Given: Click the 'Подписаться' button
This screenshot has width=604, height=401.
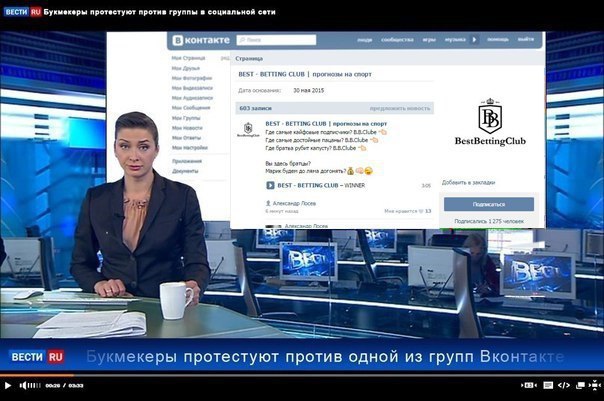Looking at the screenshot, I should pyautogui.click(x=489, y=204).
